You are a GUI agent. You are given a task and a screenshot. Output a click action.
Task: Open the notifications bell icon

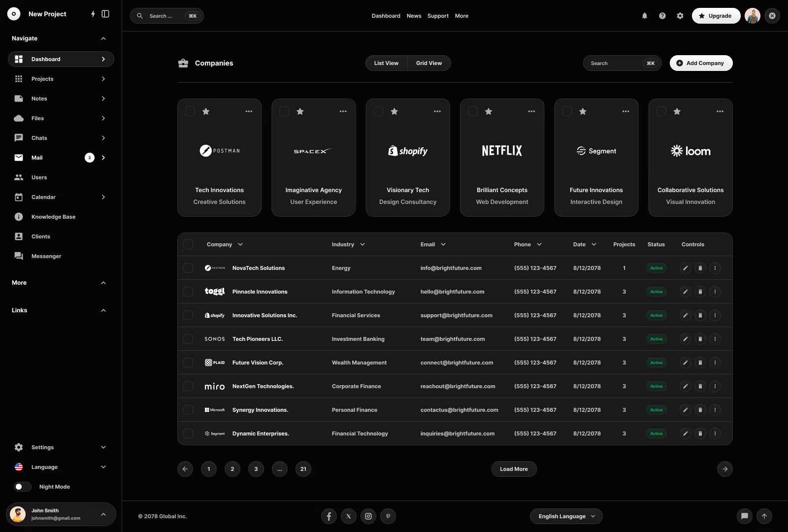tap(645, 16)
